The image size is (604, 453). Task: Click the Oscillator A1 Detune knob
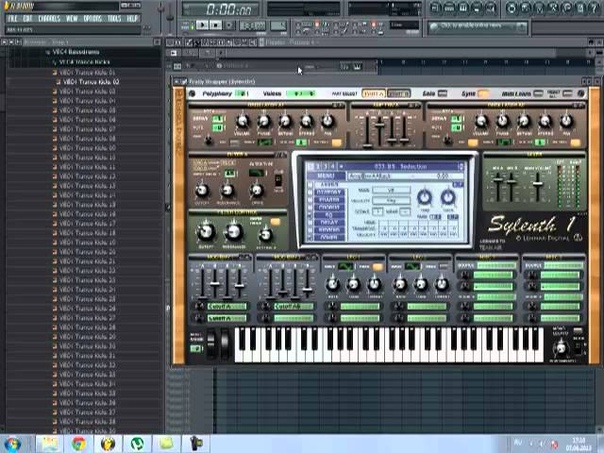285,122
